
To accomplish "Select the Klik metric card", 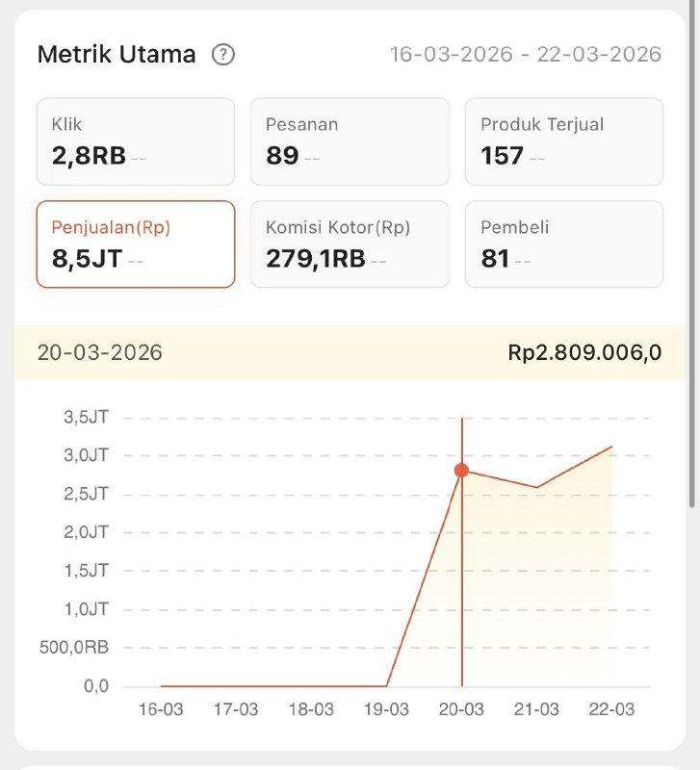I will click(136, 141).
